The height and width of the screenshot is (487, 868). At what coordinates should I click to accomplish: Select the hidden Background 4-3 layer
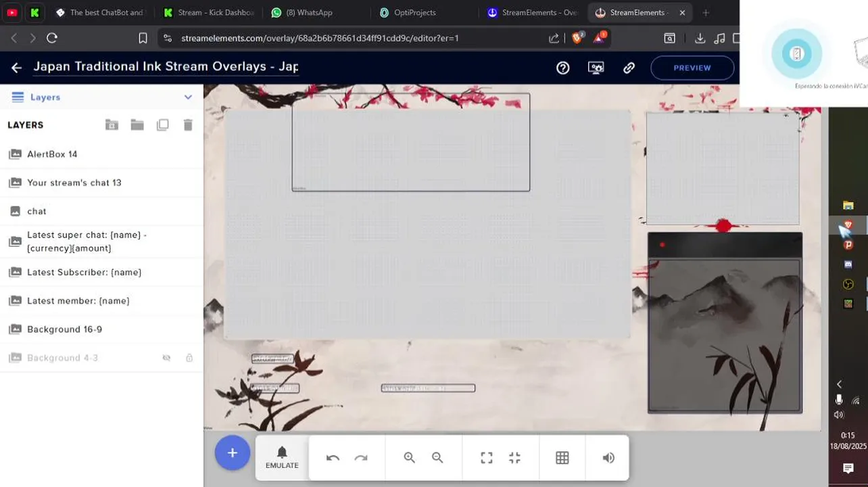click(101, 358)
